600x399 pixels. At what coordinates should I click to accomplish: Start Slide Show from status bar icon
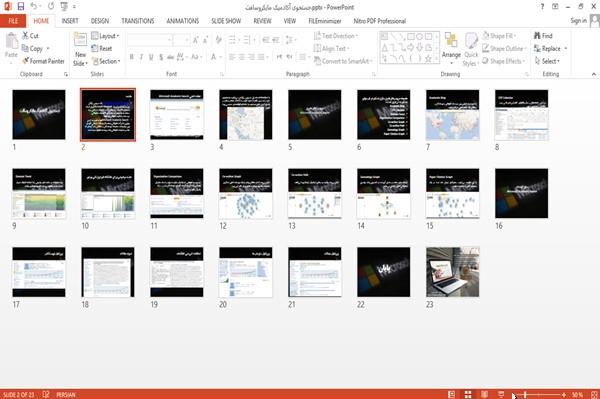tap(501, 394)
